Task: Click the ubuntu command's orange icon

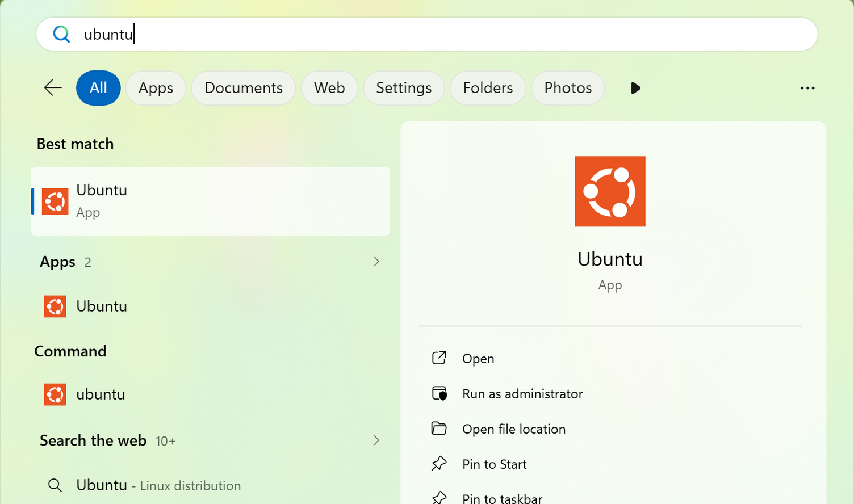Action: pyautogui.click(x=55, y=394)
